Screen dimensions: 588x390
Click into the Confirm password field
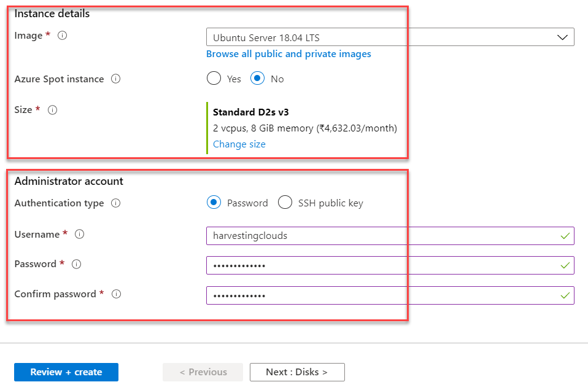pyautogui.click(x=390, y=295)
